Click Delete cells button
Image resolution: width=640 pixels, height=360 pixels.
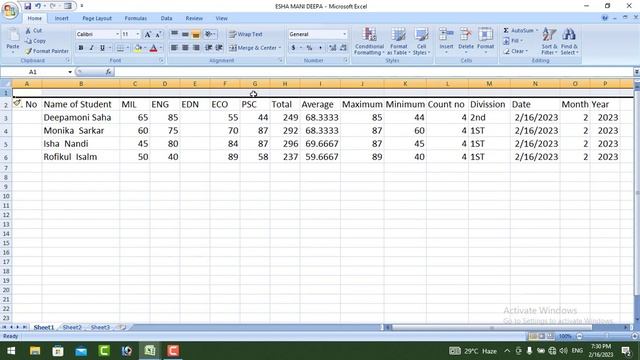pos(466,40)
